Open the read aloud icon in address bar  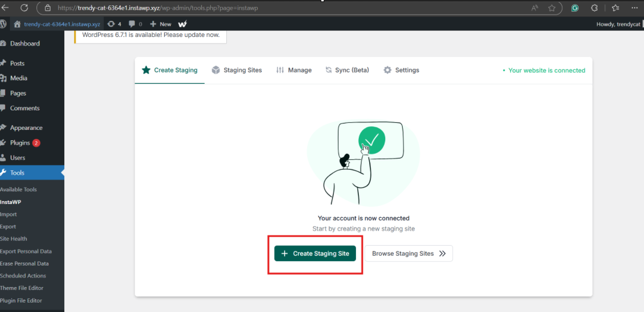[x=535, y=8]
